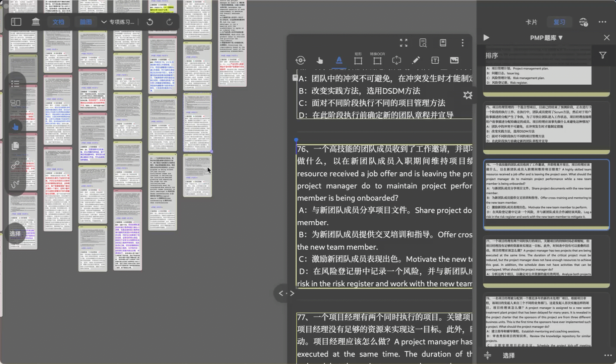This screenshot has height=364, width=616.
Task: Open the globe help icon in top right
Action: pos(583,22)
